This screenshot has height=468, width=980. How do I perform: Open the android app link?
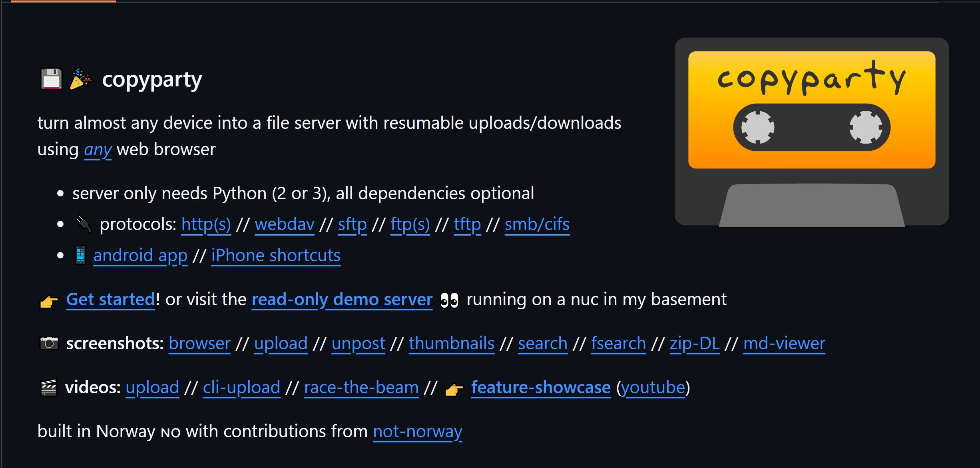click(x=140, y=255)
